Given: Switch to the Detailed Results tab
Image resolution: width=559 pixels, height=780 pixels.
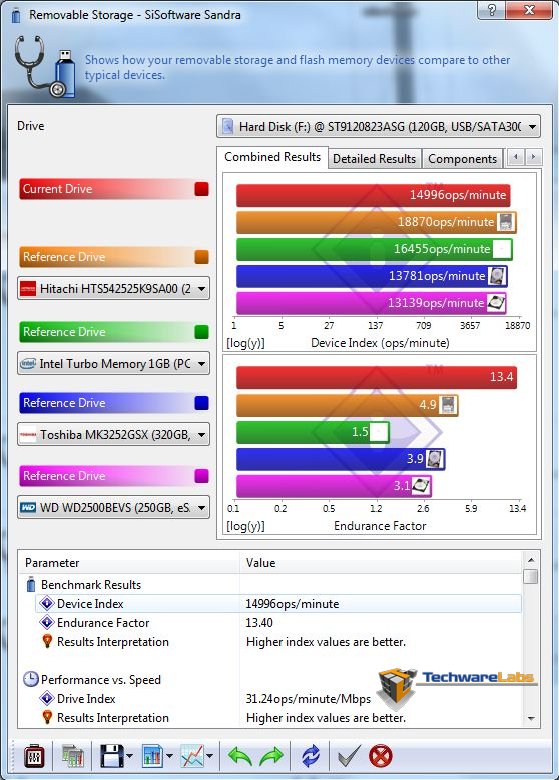Looking at the screenshot, I should click(374, 159).
